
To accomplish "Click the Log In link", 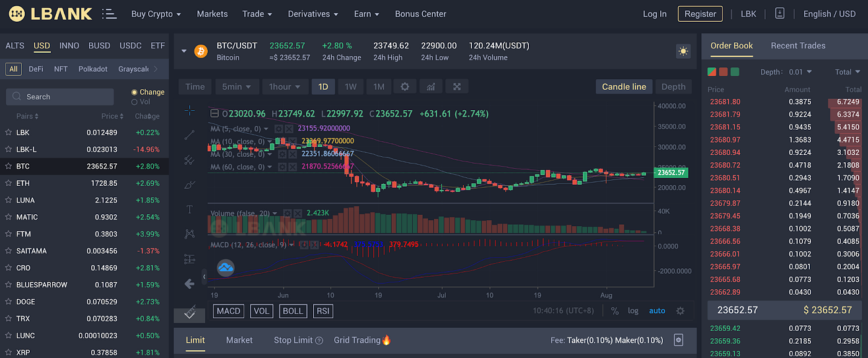I will (655, 14).
